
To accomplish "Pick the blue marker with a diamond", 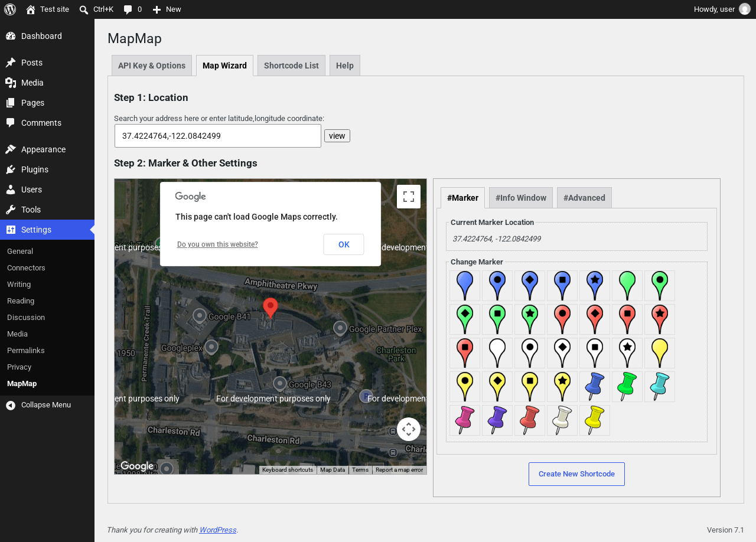I will coord(530,286).
